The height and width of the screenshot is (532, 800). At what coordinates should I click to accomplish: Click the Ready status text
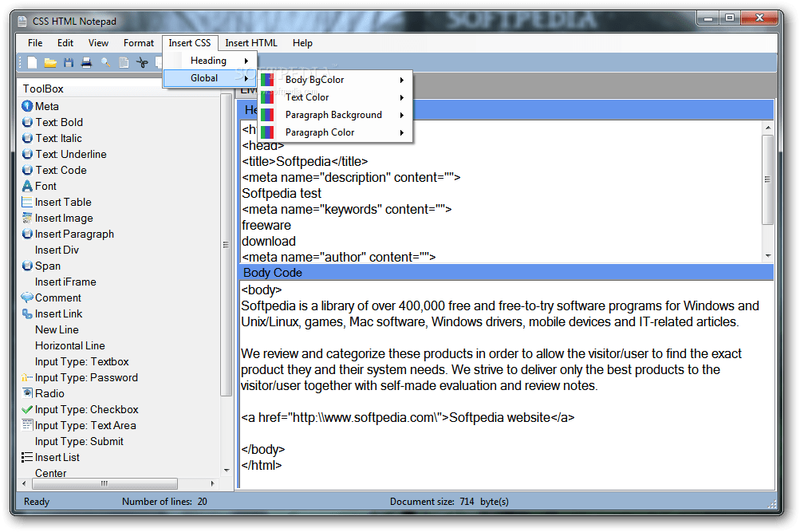pos(37,502)
